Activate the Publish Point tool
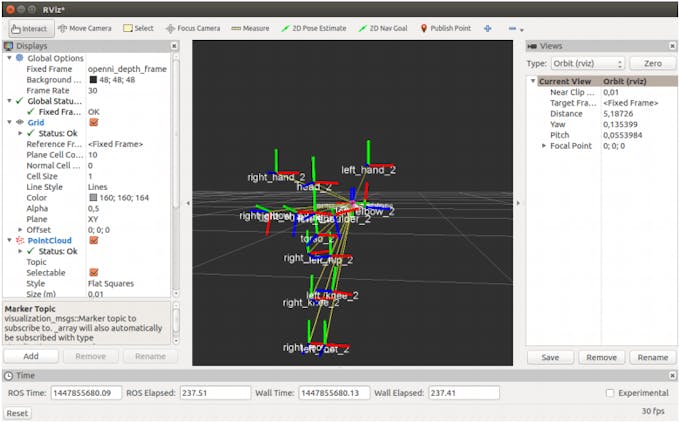The height and width of the screenshot is (423, 680). pyautogui.click(x=446, y=28)
